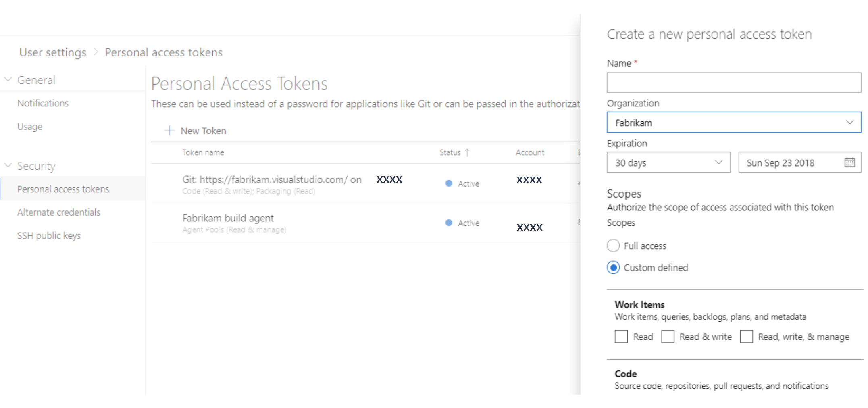The image size is (868, 408).
Task: Tick Read, write, & manage checkbox
Action: (746, 337)
